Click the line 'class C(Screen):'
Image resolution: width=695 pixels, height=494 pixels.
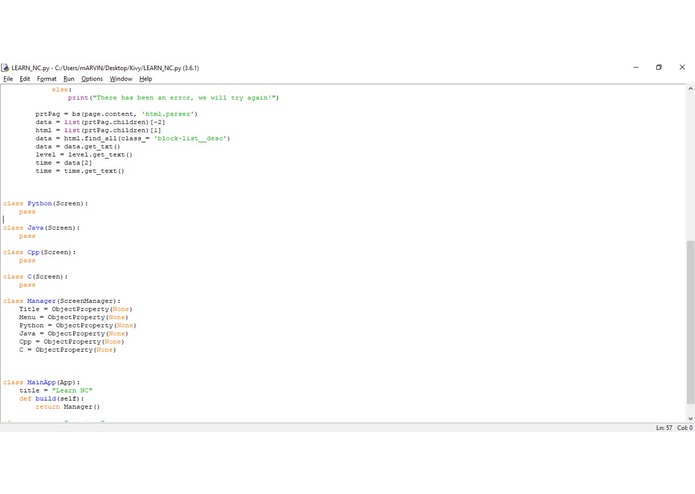coord(35,276)
